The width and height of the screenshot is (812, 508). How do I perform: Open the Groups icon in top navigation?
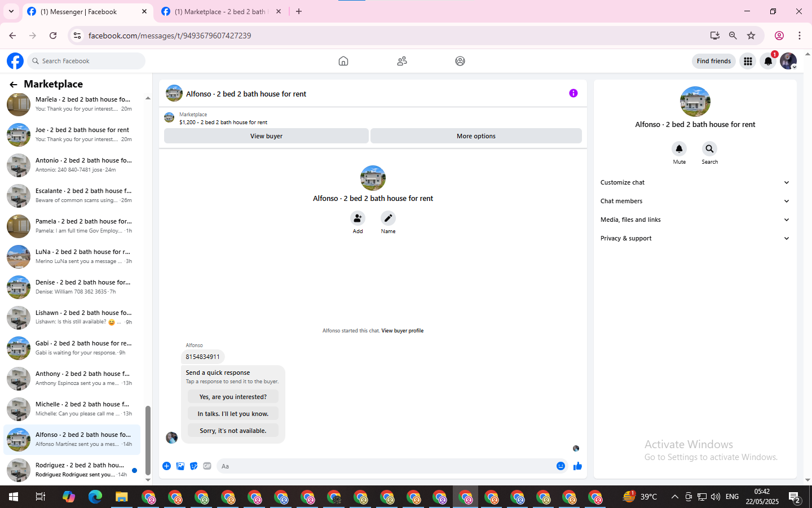click(x=460, y=61)
